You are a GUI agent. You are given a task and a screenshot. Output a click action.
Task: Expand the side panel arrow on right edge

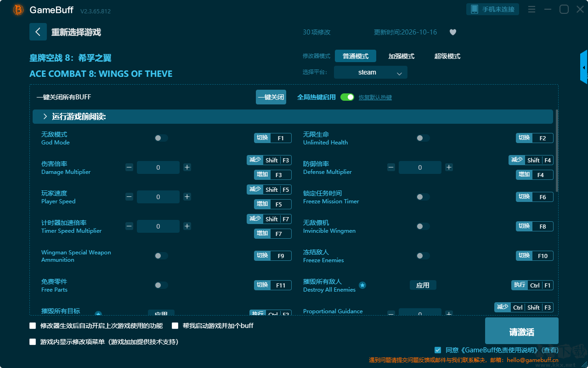point(584,67)
